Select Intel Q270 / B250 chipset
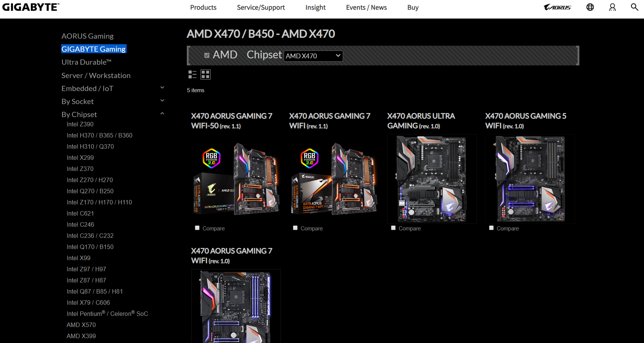Screen dimensions: 644x343 click(x=90, y=191)
